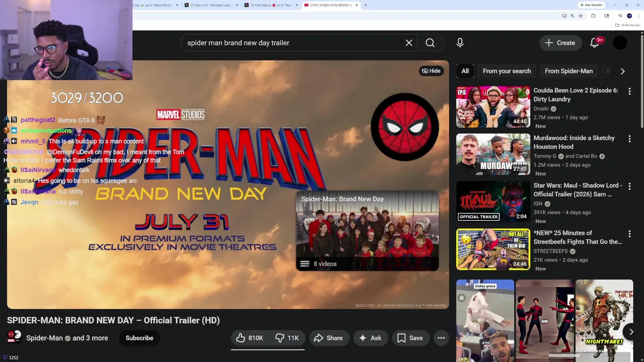Screen dimensions: 644x362
Task: Select the All filter chip
Action: pos(465,71)
